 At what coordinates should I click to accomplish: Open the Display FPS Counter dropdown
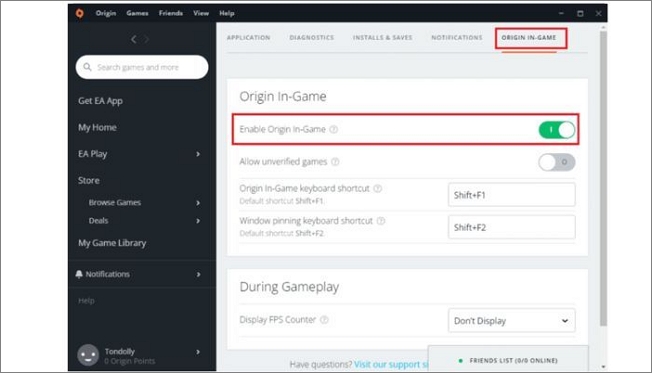[511, 321]
